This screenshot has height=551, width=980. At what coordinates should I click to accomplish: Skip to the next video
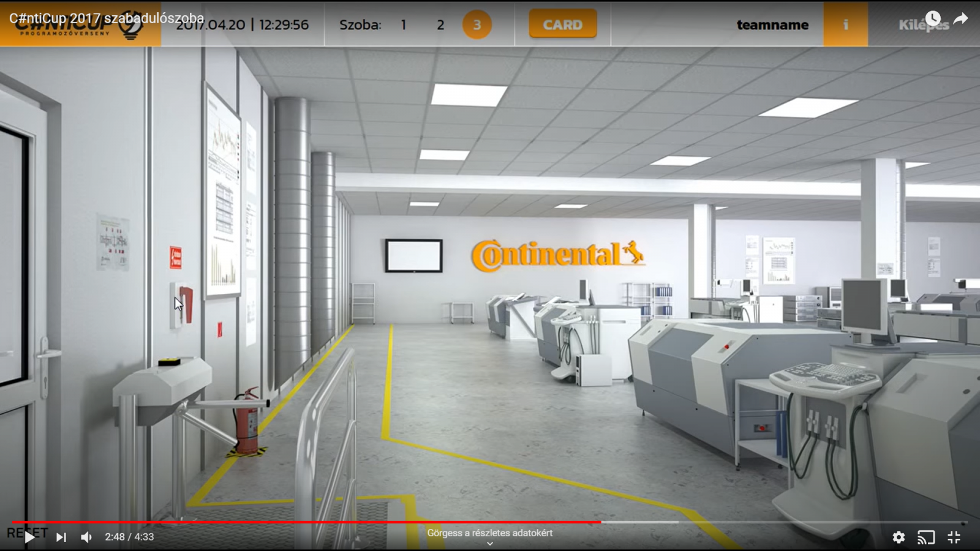point(61,537)
